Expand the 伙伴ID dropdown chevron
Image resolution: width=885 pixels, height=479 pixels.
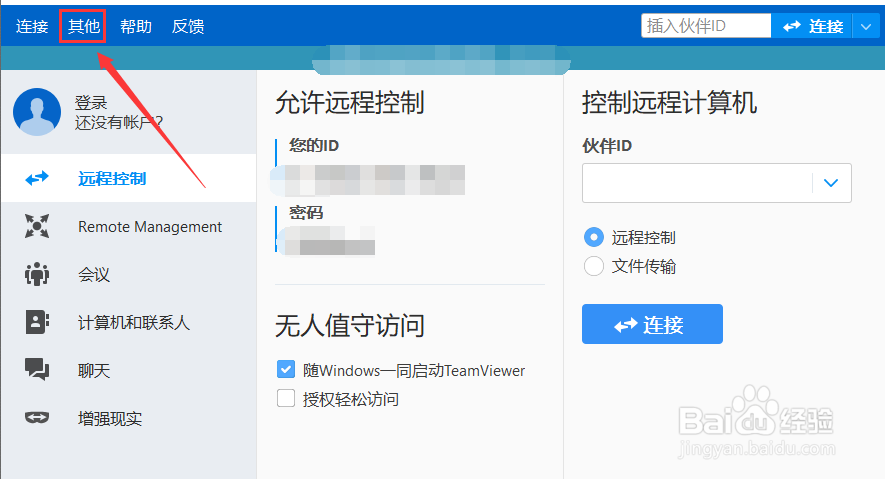click(831, 183)
